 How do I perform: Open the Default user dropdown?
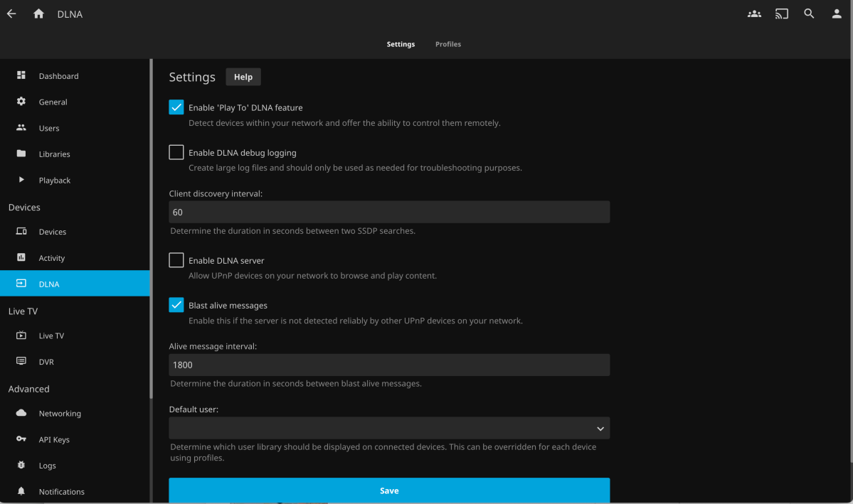(390, 429)
